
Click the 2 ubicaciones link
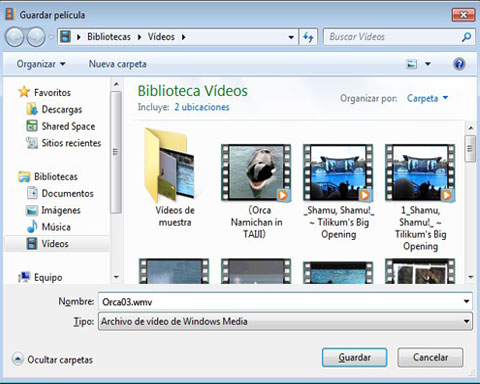pos(202,107)
